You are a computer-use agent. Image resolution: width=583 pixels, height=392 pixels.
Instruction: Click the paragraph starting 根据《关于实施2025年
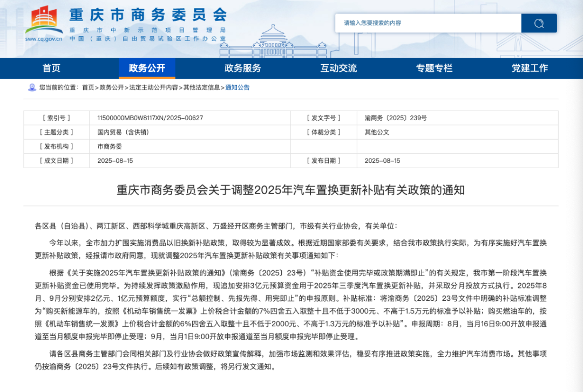(291, 305)
